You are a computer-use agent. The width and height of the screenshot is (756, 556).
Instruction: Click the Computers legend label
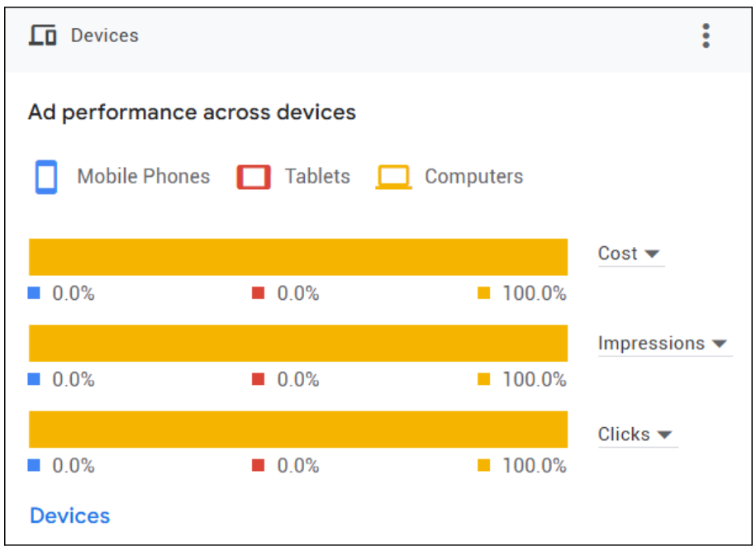(473, 177)
